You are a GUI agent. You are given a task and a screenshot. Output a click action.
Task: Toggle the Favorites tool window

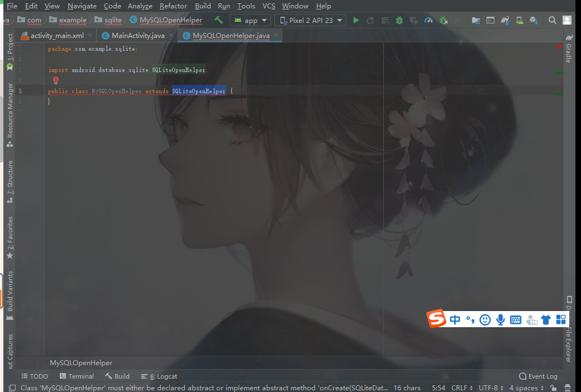click(x=10, y=237)
